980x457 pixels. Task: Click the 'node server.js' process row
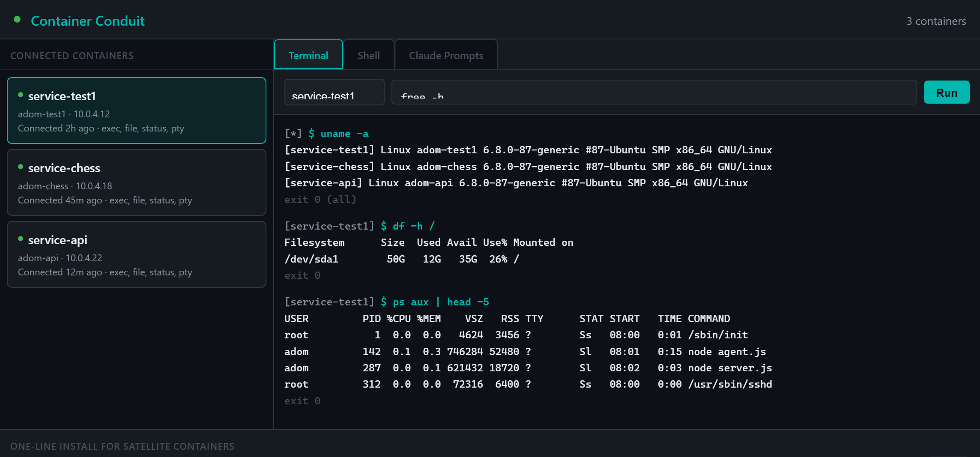(x=528, y=368)
